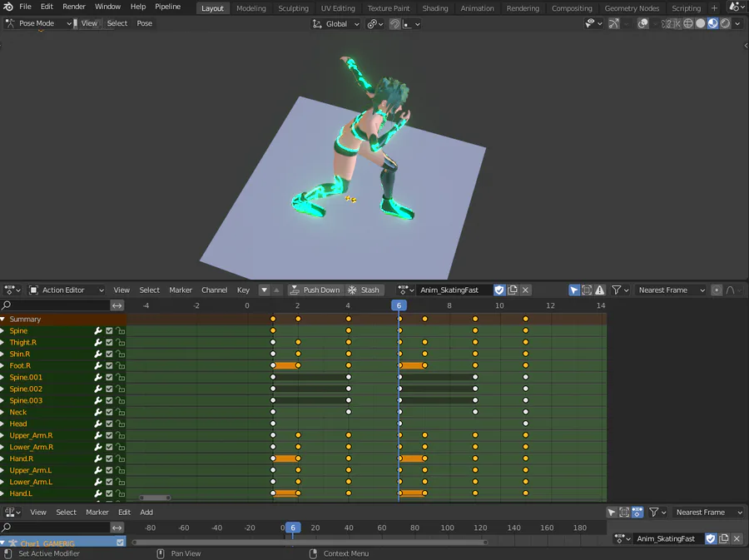Screen dimensions: 749x560
Task: Switch viewport to Rendered shading
Action: coord(725,23)
